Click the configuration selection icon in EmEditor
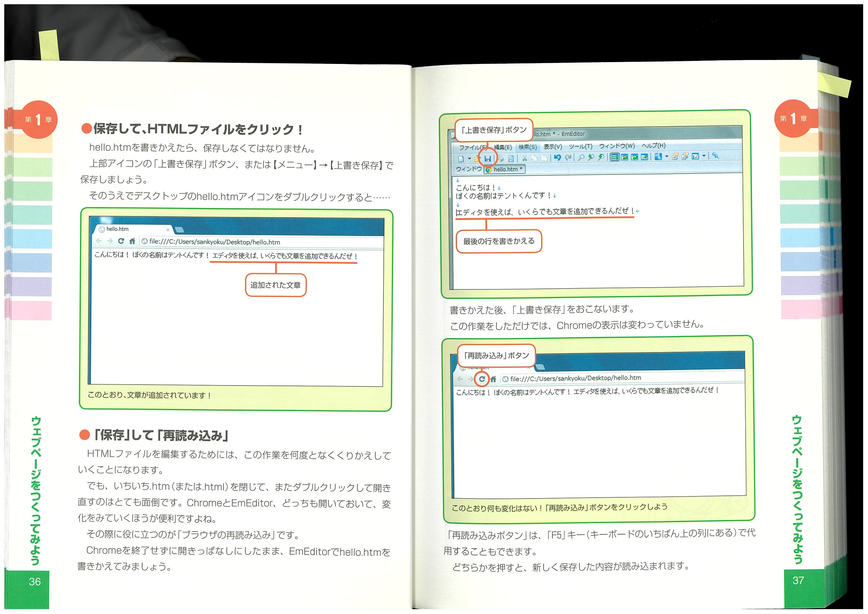This screenshot has height=614, width=868. [658, 157]
